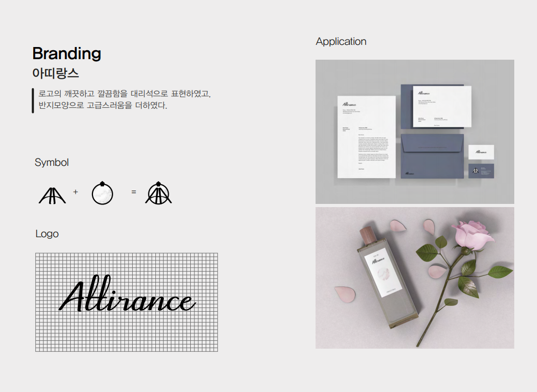The image size is (537, 392).
Task: Click the plus sign between symbols
Action: pyautogui.click(x=76, y=192)
